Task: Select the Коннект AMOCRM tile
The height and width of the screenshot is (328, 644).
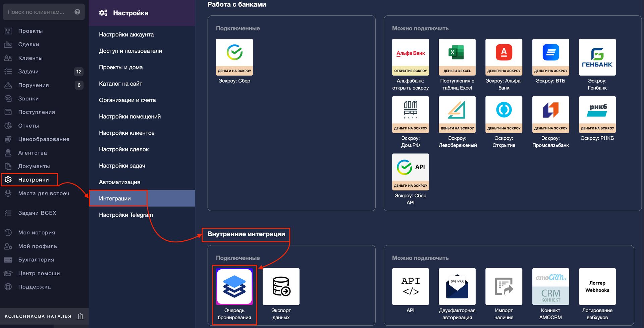Action: coord(550,287)
